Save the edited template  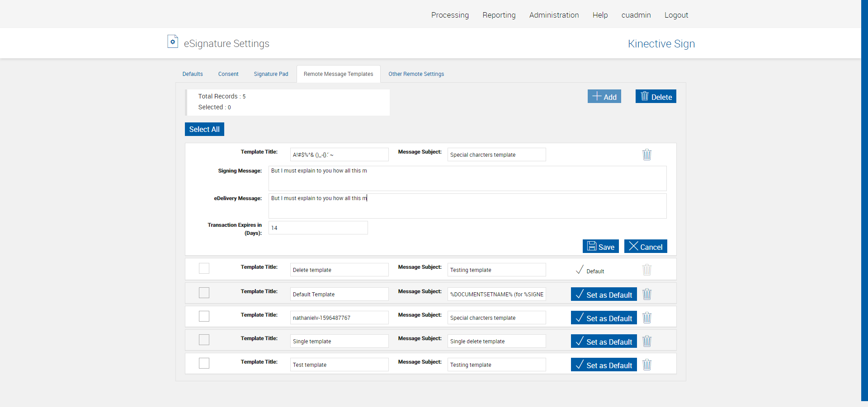(600, 247)
